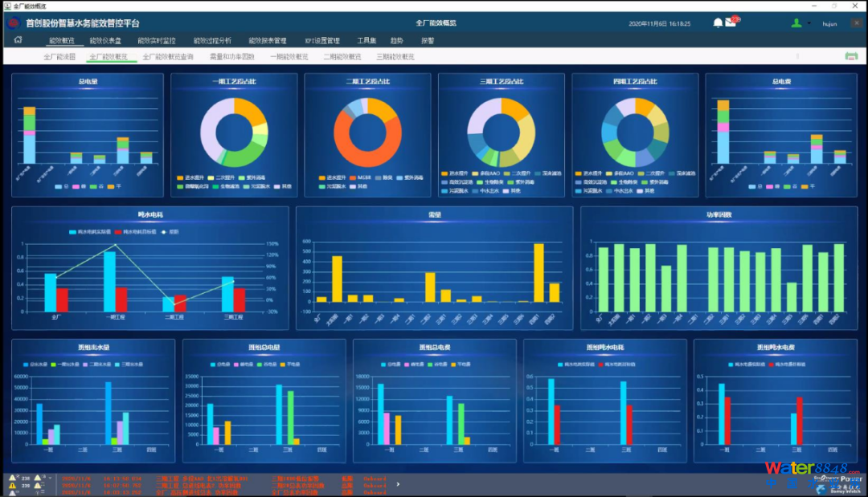This screenshot has height=497, width=868.
Task: Click the 报警 menu item
Action: click(428, 40)
